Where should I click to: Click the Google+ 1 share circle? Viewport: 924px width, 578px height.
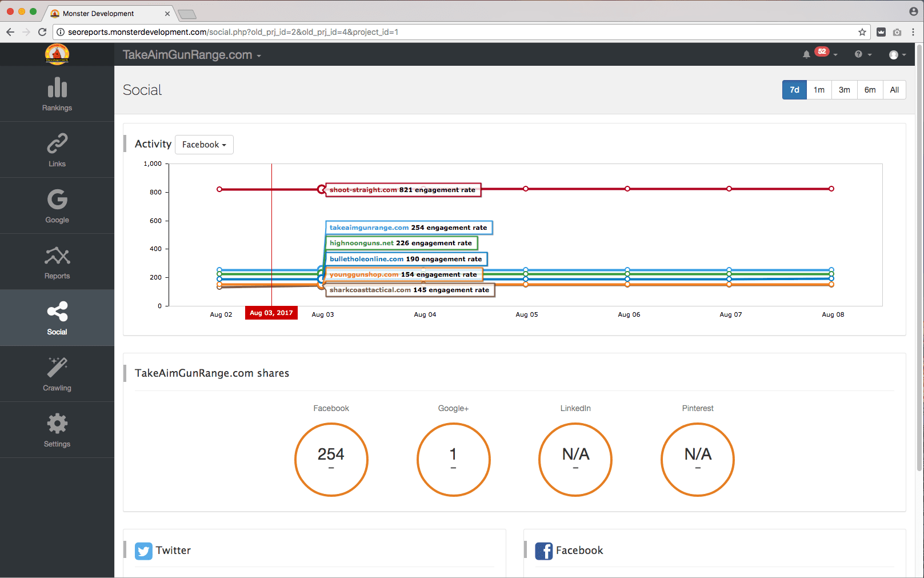[x=454, y=460]
